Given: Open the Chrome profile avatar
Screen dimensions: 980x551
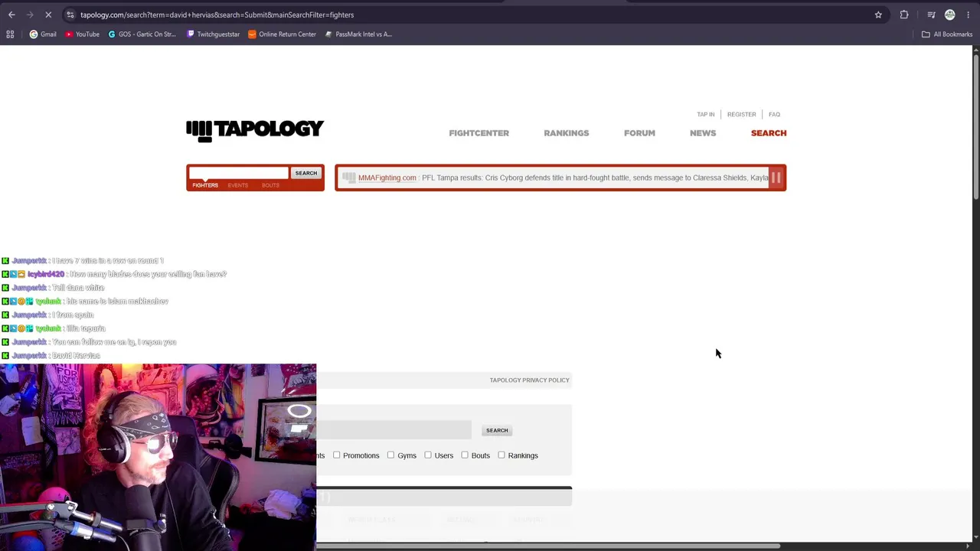Looking at the screenshot, I should pyautogui.click(x=950, y=15).
